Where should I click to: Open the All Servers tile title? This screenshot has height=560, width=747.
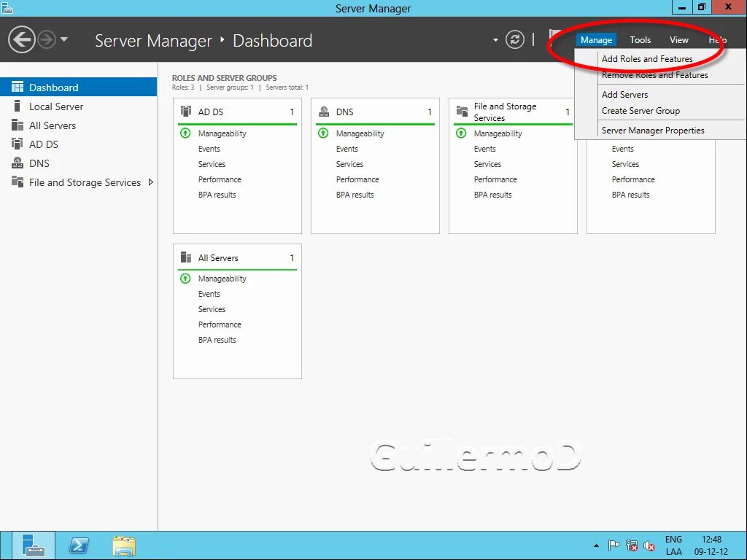218,258
